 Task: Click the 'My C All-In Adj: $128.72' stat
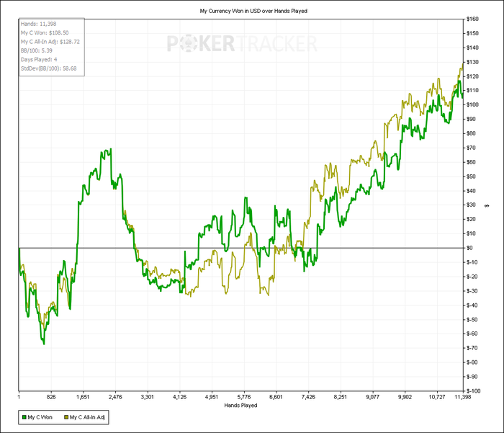(50, 42)
